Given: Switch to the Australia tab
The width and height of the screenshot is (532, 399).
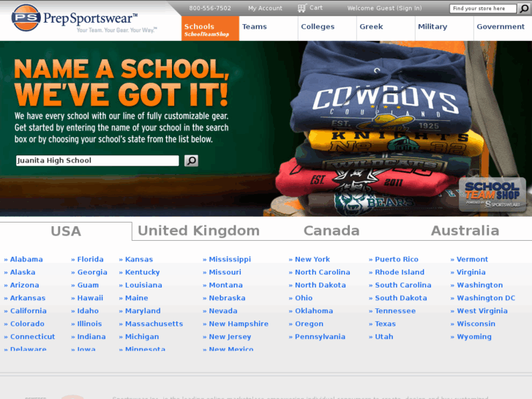Looking at the screenshot, I should tap(465, 231).
